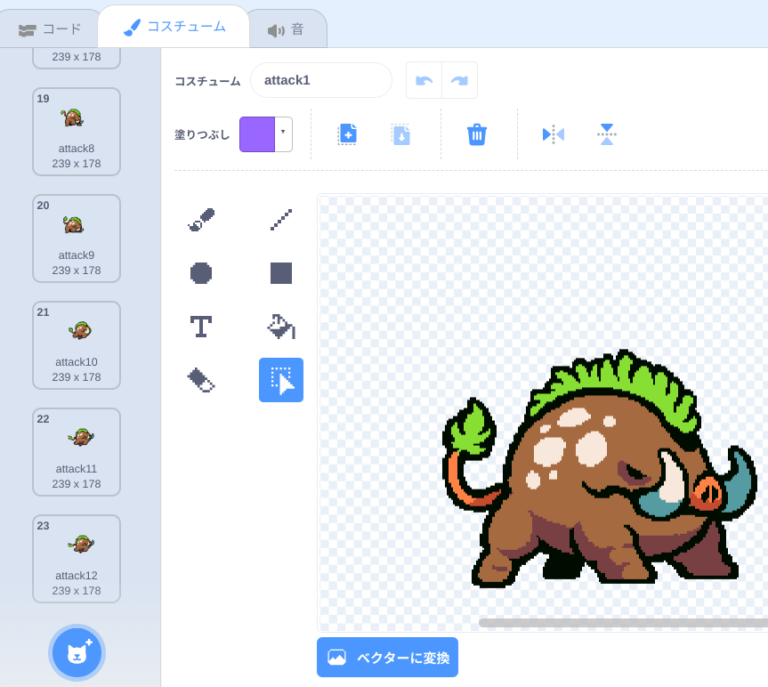This screenshot has height=687, width=768.
Task: Select costume thumbnail attack9
Action: (76, 238)
